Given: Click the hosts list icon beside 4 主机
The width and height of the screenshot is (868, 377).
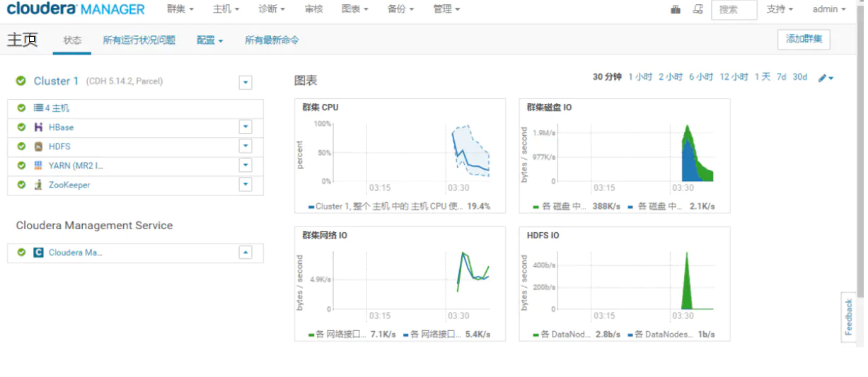Looking at the screenshot, I should click(39, 108).
